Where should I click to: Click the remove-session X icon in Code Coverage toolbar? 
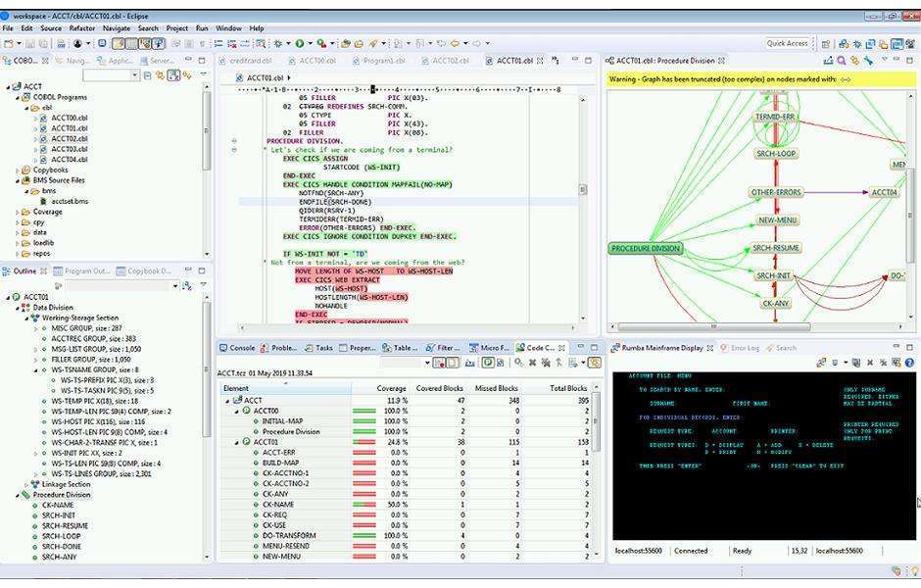click(531, 361)
